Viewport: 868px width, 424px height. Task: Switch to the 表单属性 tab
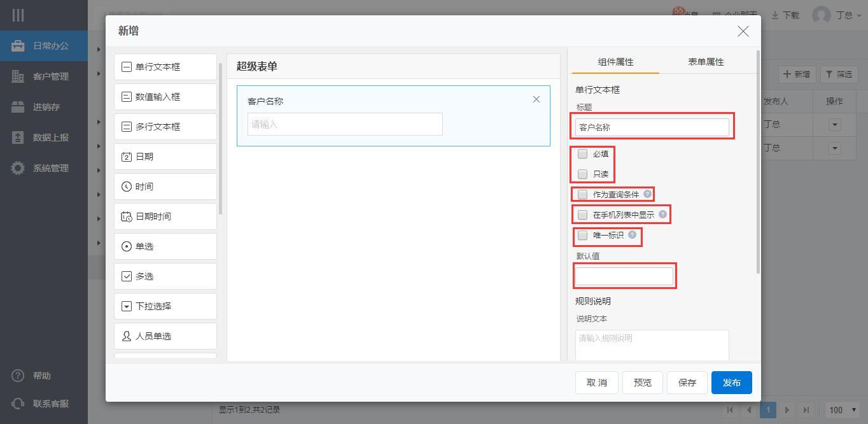pos(705,62)
